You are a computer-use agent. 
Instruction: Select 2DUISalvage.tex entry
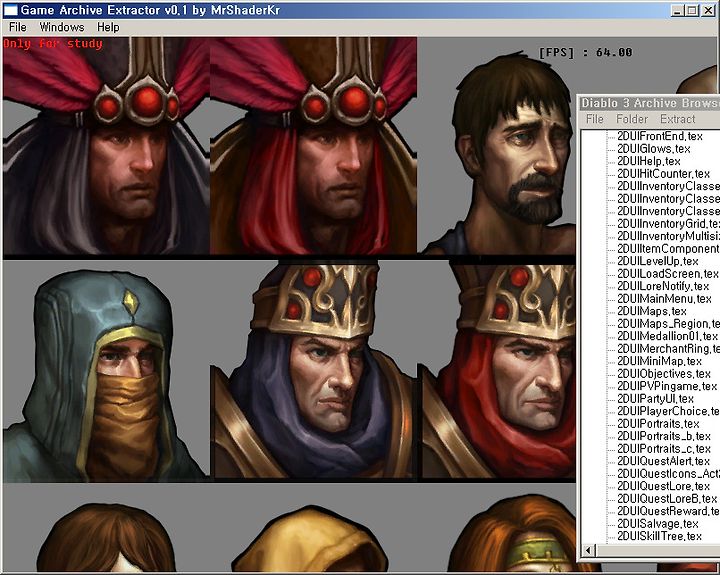658,524
